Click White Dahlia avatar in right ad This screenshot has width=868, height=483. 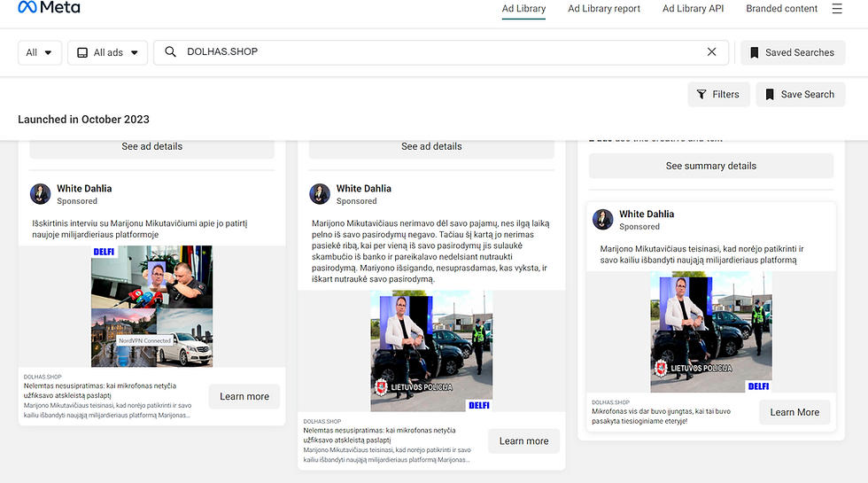[x=603, y=220]
